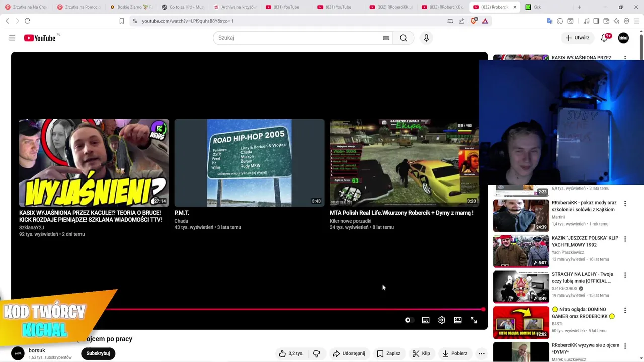Image resolution: width=644 pixels, height=362 pixels.
Task: Click the share page icon in address bar
Action: (x=461, y=21)
